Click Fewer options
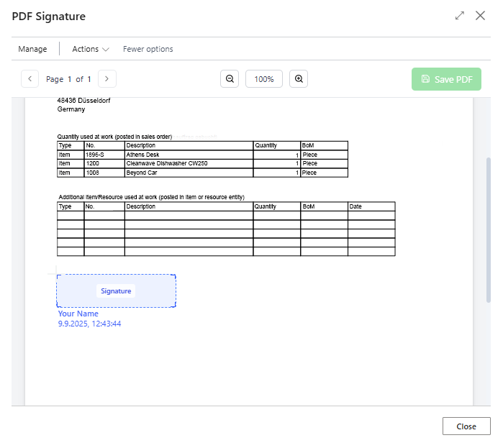Image resolution: width=503 pixels, height=448 pixels. tap(148, 49)
